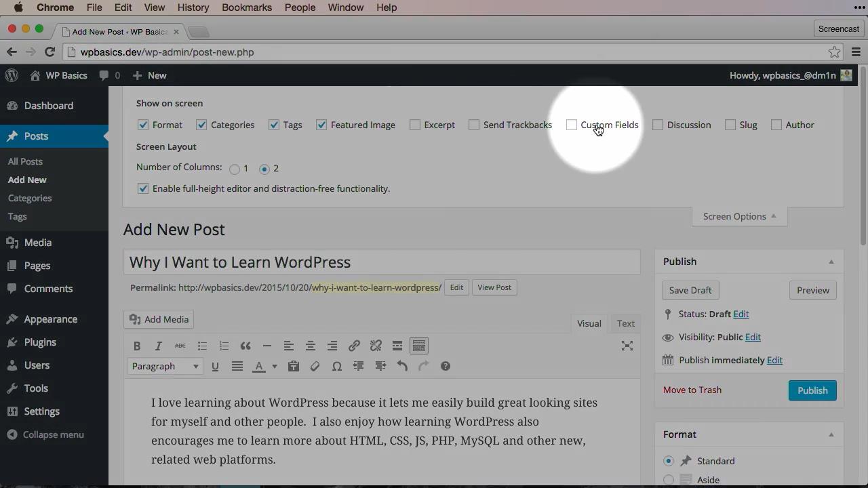868x488 pixels.
Task: Insert a blockquote
Action: pos(245,346)
